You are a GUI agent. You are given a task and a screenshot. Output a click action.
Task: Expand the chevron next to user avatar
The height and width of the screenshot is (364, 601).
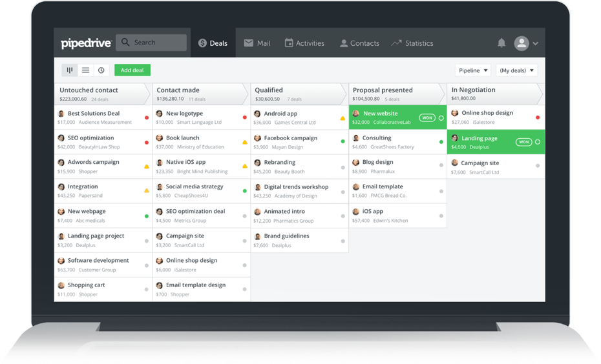tap(536, 44)
